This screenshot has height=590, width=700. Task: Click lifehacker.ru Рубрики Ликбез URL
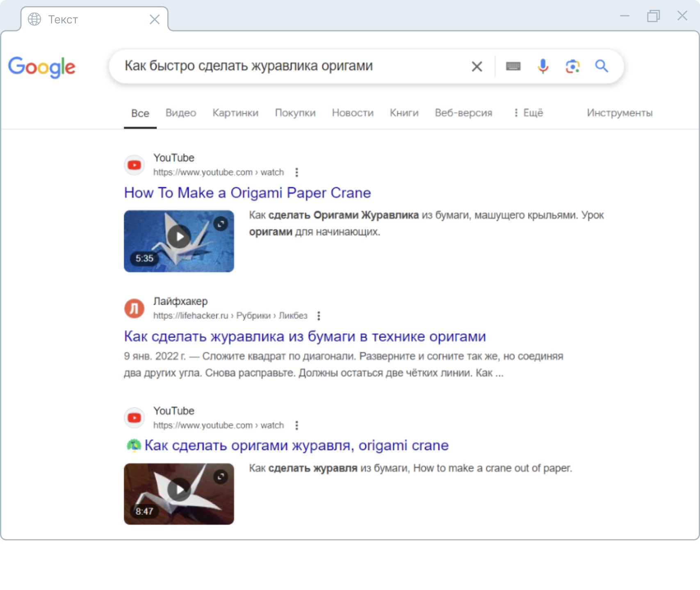230,316
